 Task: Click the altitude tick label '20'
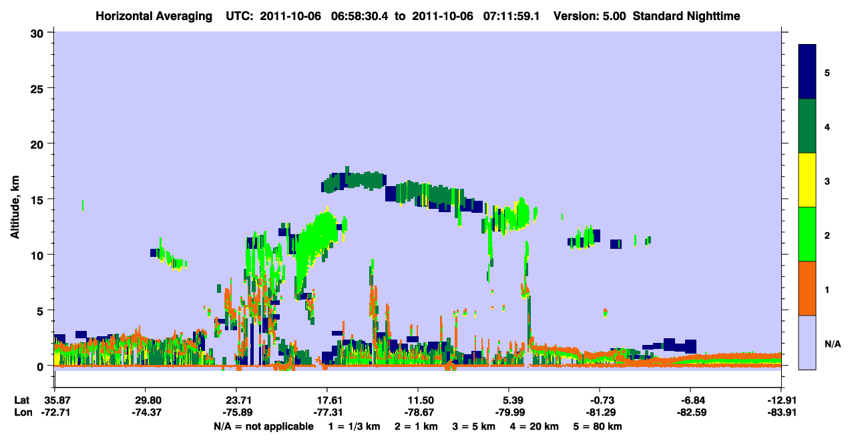39,143
